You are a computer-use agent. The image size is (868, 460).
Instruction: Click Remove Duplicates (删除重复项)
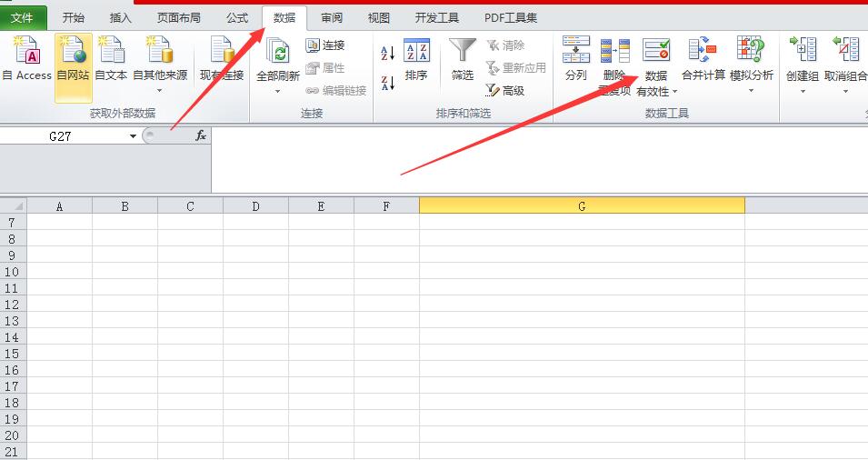pyautogui.click(x=615, y=65)
